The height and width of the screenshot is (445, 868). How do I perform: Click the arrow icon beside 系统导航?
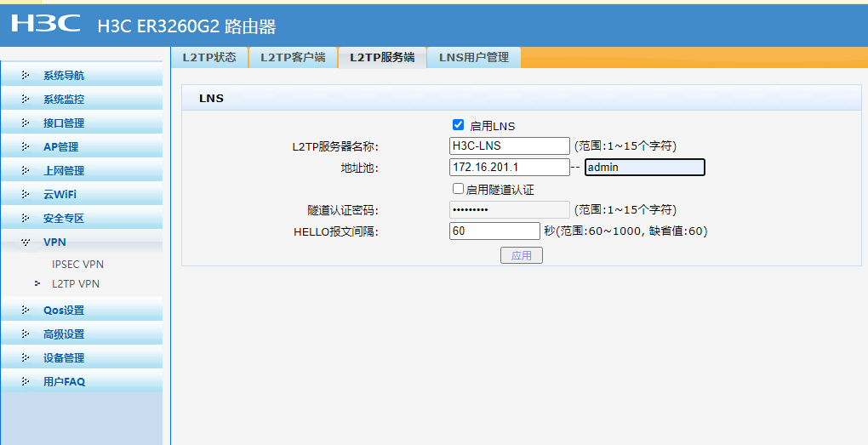(26, 75)
